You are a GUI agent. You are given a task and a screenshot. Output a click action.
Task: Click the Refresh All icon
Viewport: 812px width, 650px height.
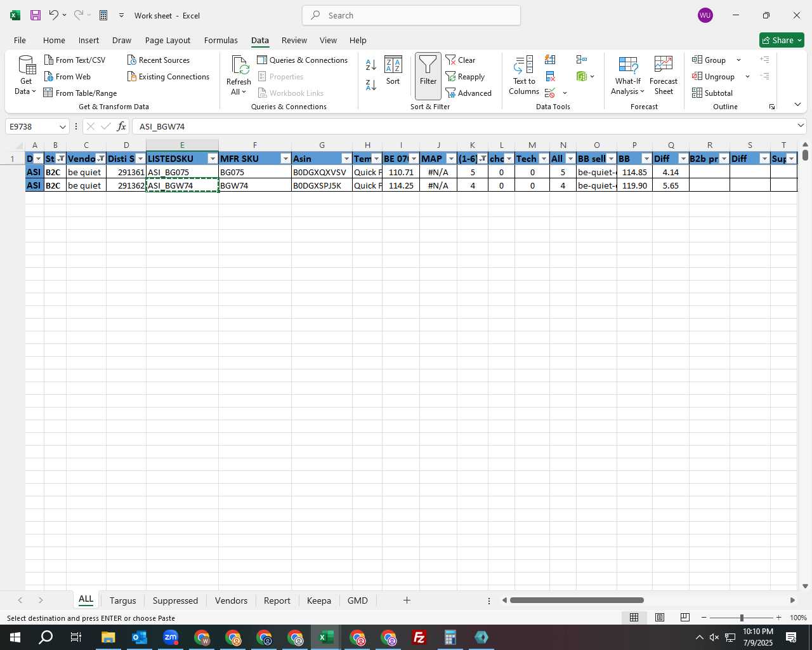[239, 66]
